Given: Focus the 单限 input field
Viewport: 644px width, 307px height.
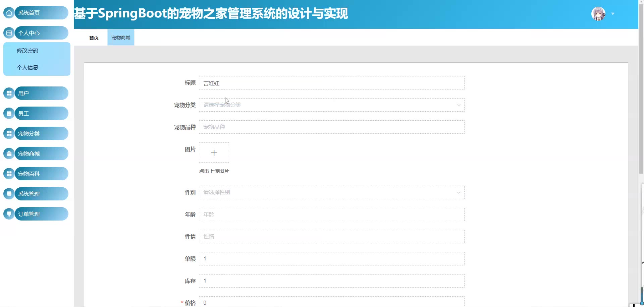Looking at the screenshot, I should [331, 259].
